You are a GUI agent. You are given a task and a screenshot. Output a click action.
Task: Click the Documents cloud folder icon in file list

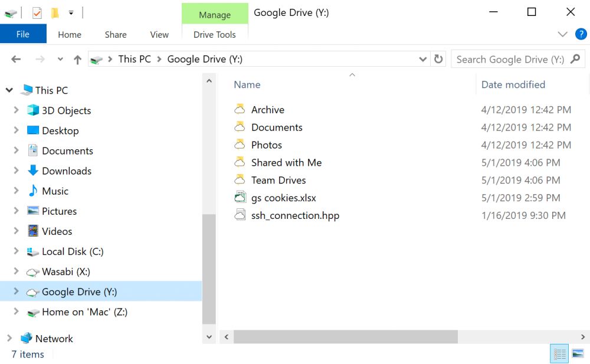pyautogui.click(x=240, y=126)
